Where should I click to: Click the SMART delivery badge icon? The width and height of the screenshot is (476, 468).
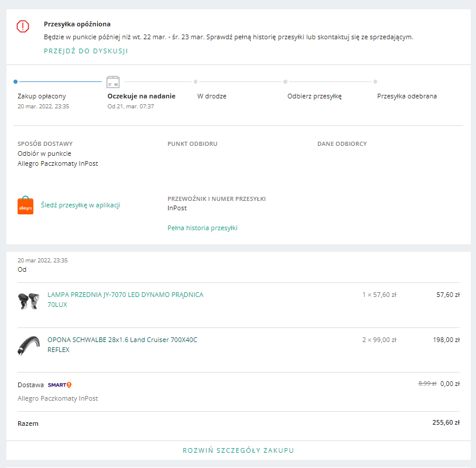point(60,385)
